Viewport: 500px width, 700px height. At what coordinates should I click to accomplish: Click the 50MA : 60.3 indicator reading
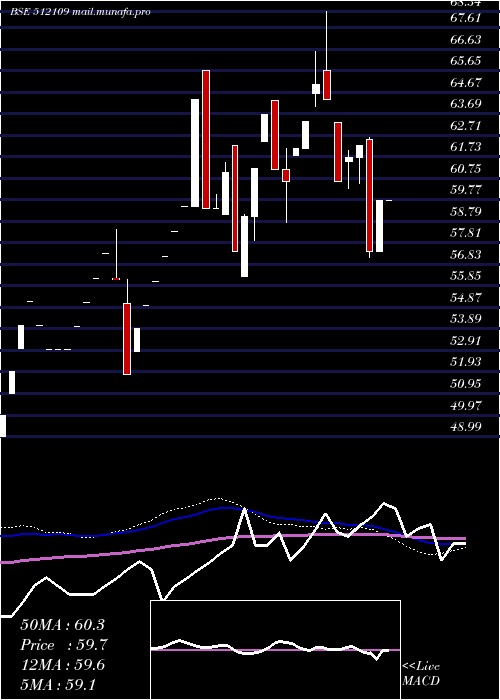(62, 625)
